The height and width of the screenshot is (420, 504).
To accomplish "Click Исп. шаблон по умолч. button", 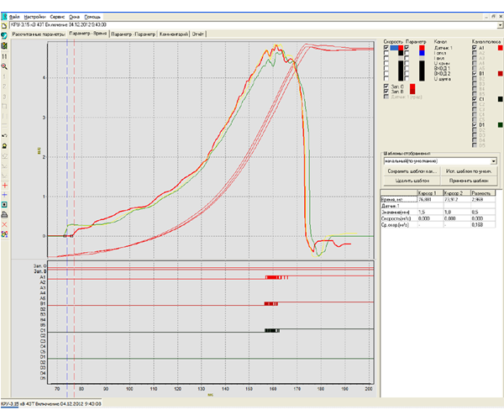I will (x=469, y=171).
